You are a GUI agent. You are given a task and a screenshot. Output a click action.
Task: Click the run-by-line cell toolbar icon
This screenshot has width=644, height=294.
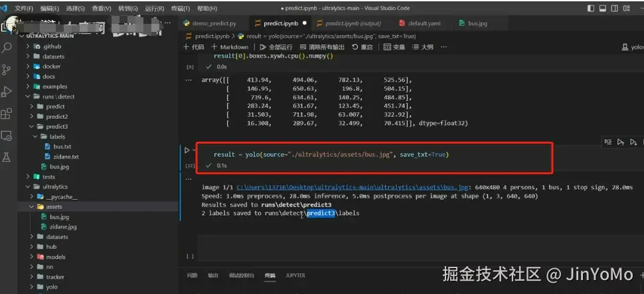[x=608, y=142]
